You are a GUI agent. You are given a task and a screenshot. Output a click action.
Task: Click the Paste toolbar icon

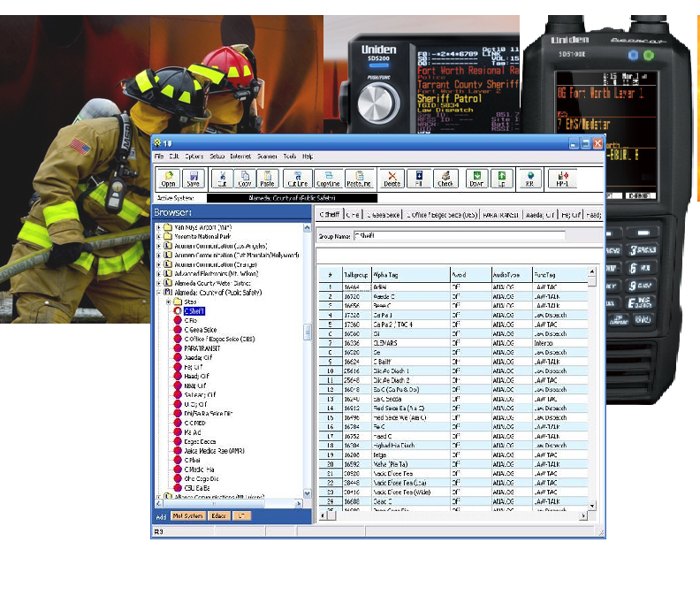click(x=268, y=179)
